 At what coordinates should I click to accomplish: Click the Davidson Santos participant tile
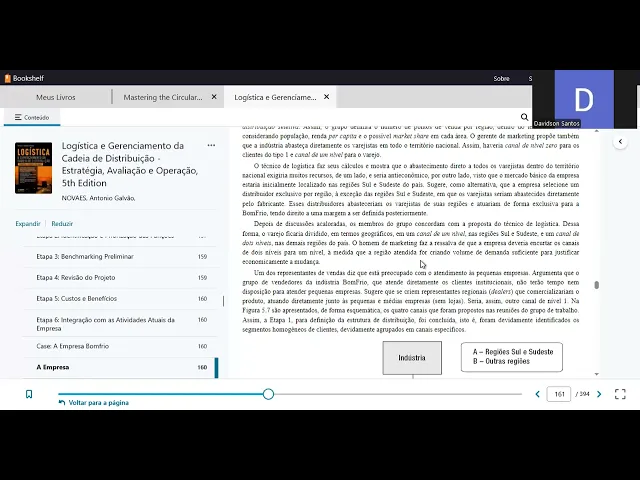click(x=584, y=99)
